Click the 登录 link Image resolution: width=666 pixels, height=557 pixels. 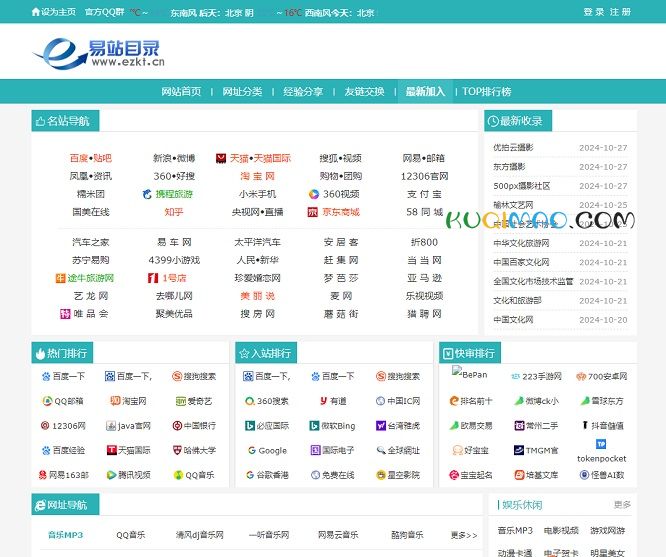[x=593, y=12]
